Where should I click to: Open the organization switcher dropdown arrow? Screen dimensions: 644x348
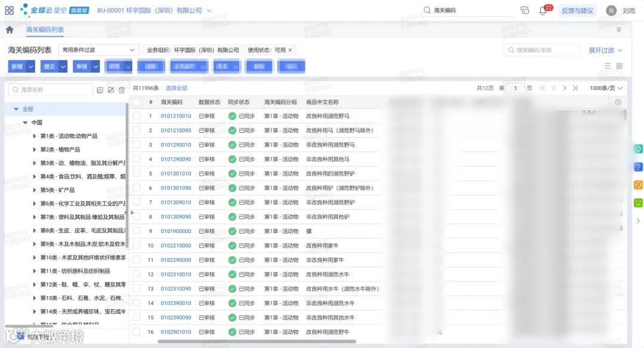[x=209, y=10]
